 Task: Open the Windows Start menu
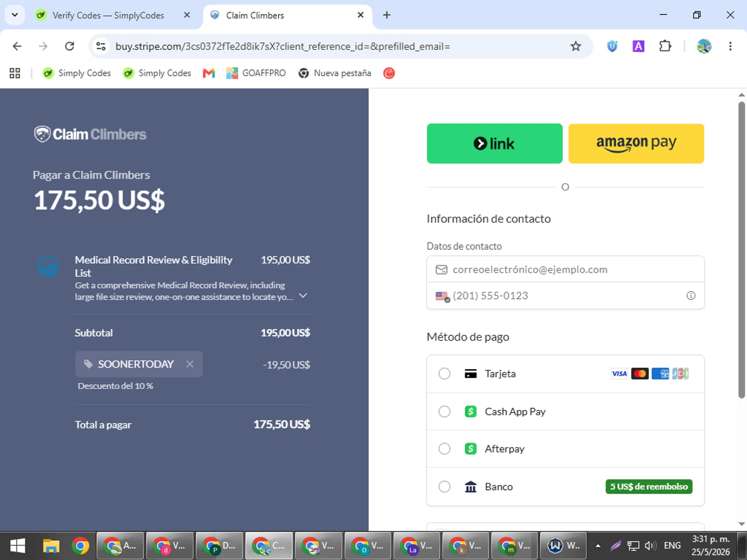[x=17, y=546]
